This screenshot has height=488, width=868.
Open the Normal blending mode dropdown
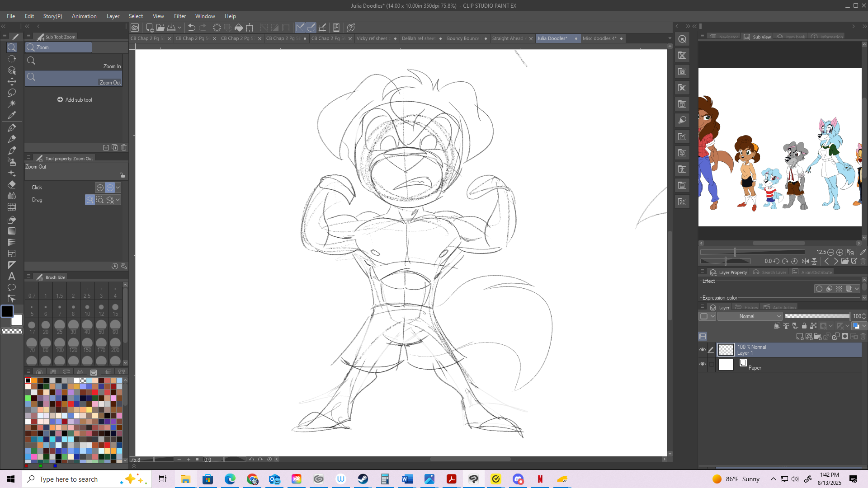[750, 316]
